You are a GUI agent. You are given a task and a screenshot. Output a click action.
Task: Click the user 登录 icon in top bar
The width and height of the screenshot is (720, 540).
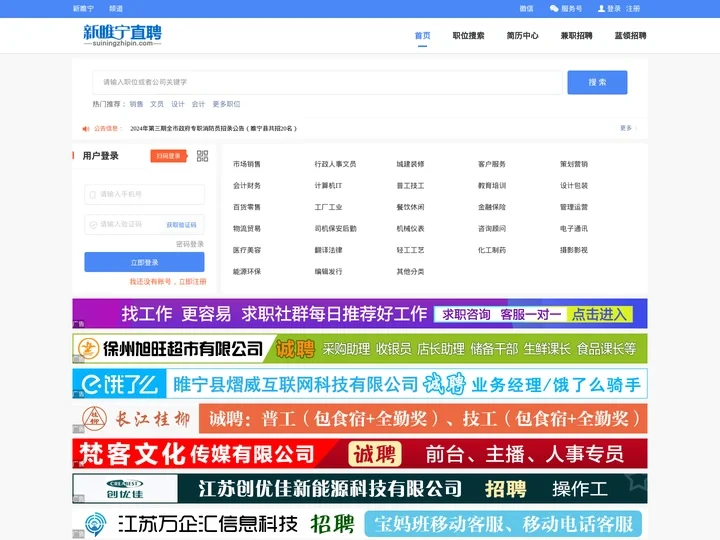601,8
